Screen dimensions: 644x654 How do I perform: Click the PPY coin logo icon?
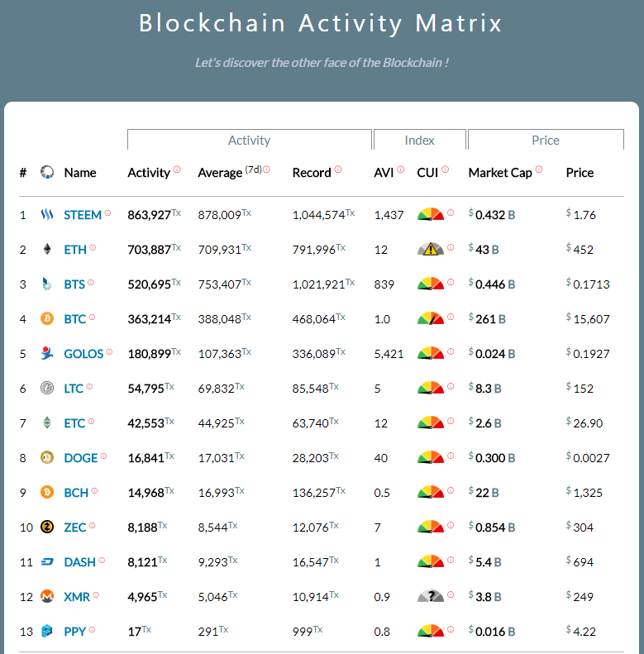47,632
